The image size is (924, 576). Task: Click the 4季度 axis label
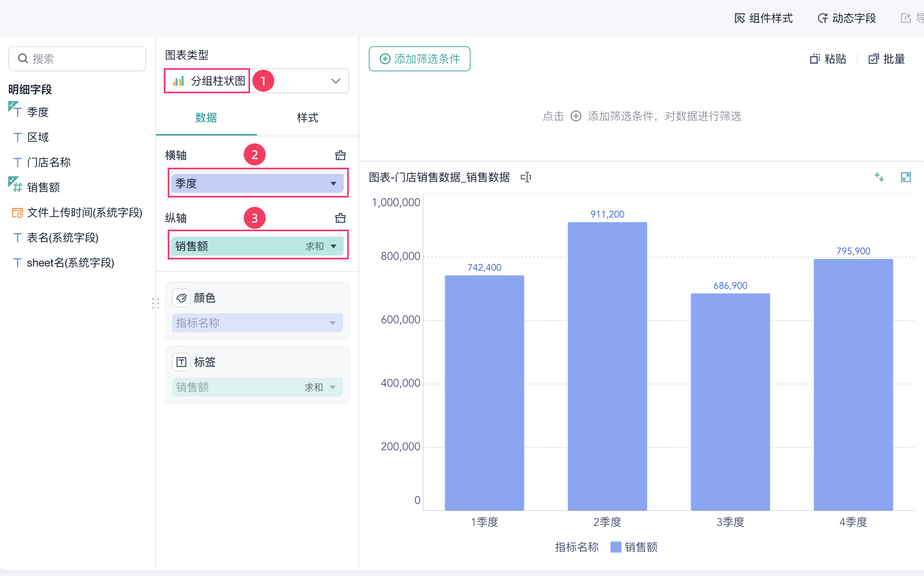pos(853,522)
